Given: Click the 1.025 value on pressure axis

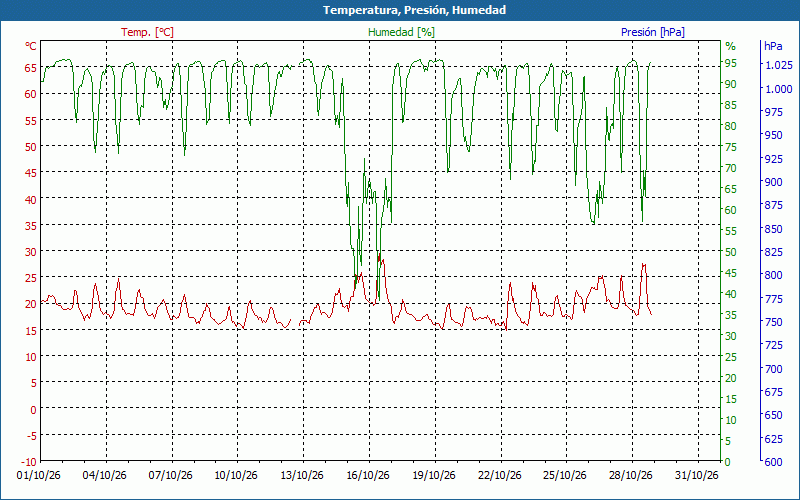Looking at the screenshot, I should pos(779,65).
